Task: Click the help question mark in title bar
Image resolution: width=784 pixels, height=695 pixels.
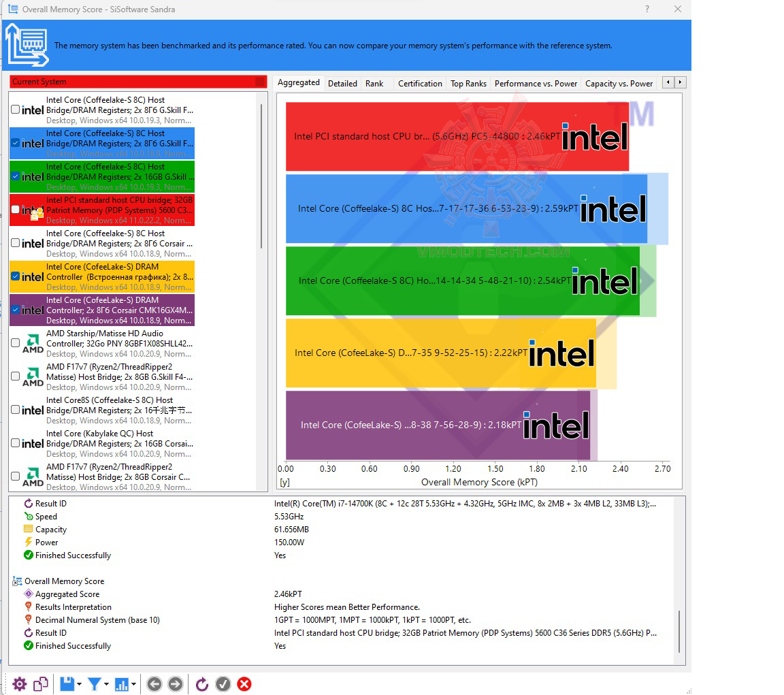Action: pyautogui.click(x=647, y=9)
